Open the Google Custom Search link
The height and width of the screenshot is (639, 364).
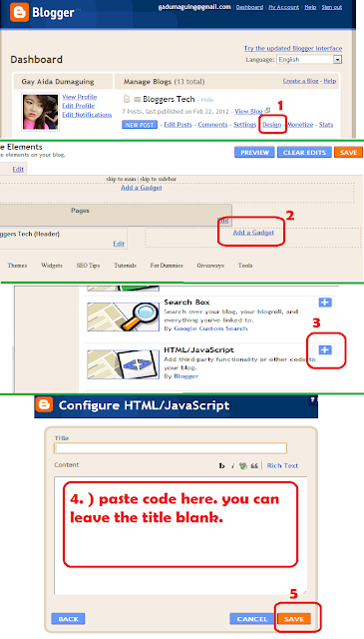tap(210, 328)
